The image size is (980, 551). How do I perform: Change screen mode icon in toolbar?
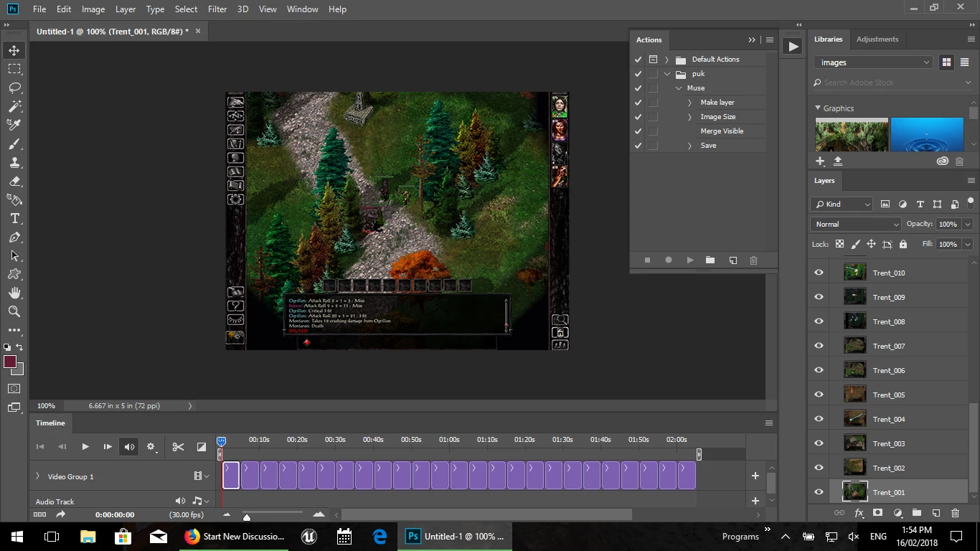point(14,408)
